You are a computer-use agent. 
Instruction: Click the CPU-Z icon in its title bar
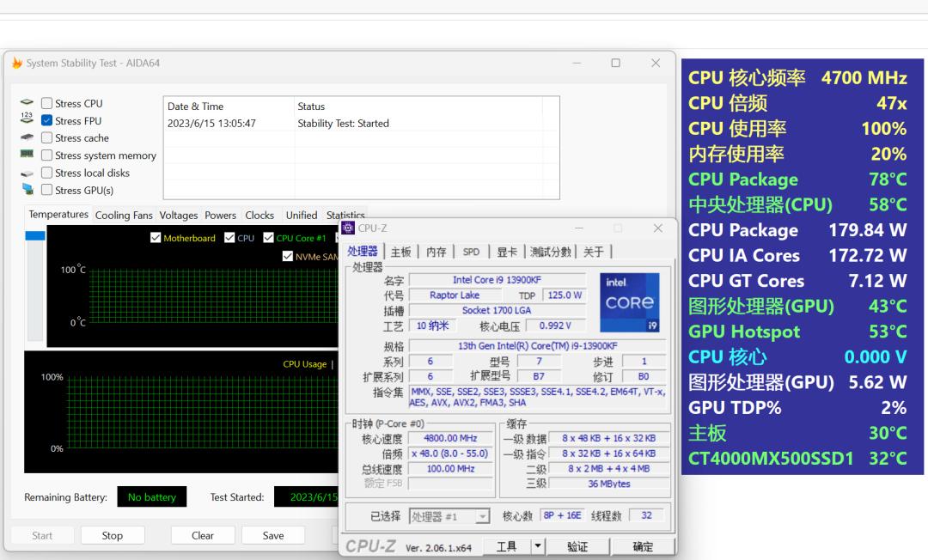[x=346, y=228]
